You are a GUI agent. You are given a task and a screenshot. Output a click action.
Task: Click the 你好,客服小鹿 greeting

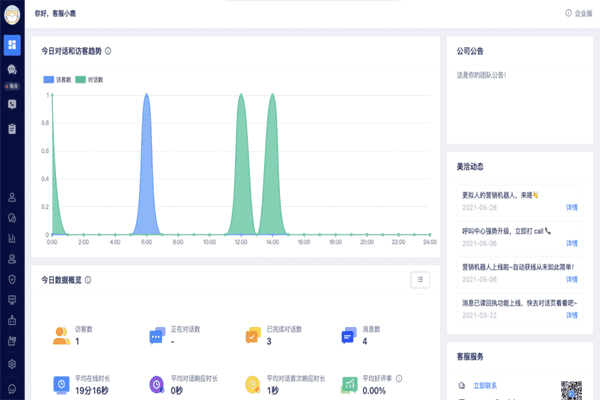point(55,13)
